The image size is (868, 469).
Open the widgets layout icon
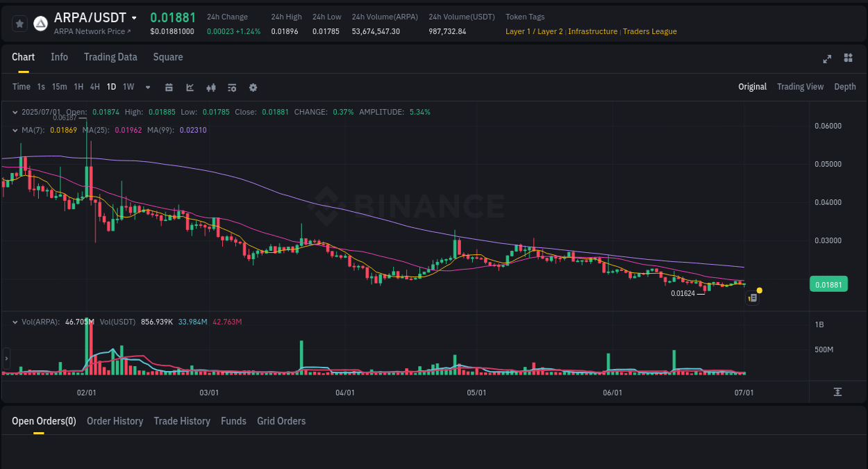(x=848, y=58)
